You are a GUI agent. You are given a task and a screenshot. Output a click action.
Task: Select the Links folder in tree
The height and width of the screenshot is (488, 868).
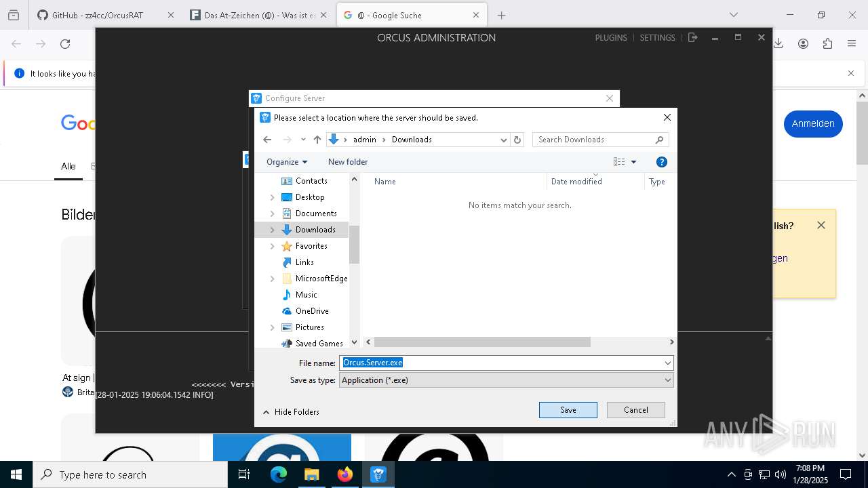click(x=304, y=262)
